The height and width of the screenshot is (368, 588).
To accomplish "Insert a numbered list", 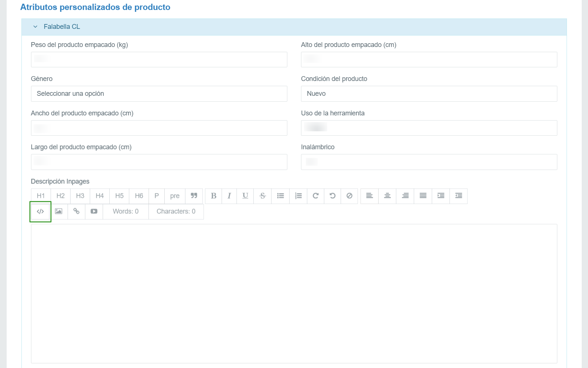I will (298, 196).
